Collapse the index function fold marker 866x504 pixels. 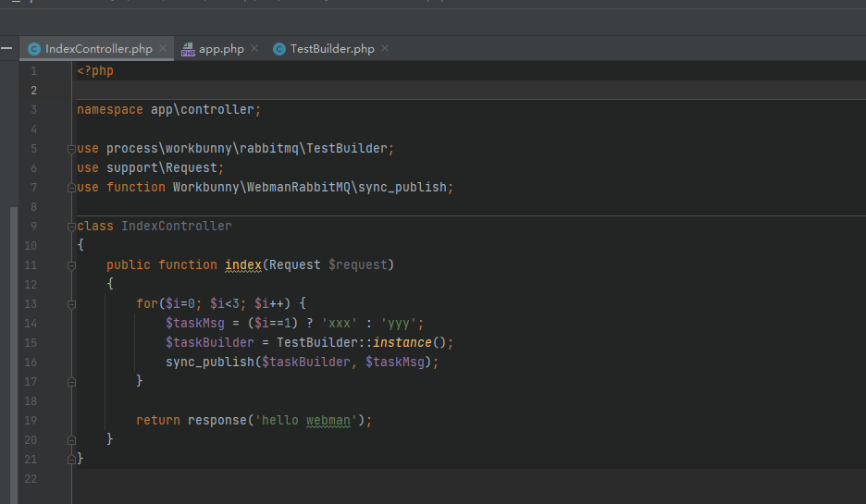71,265
